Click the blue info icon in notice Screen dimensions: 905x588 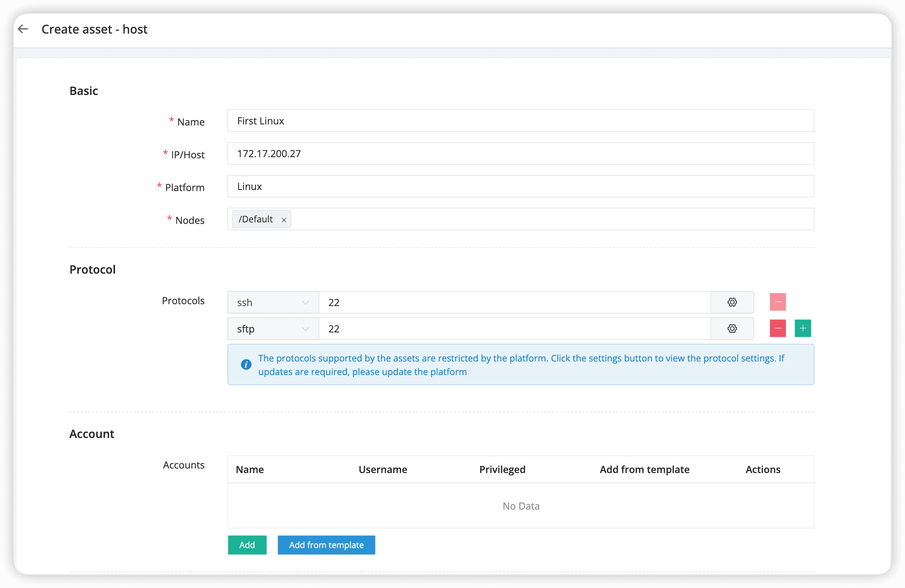(246, 364)
